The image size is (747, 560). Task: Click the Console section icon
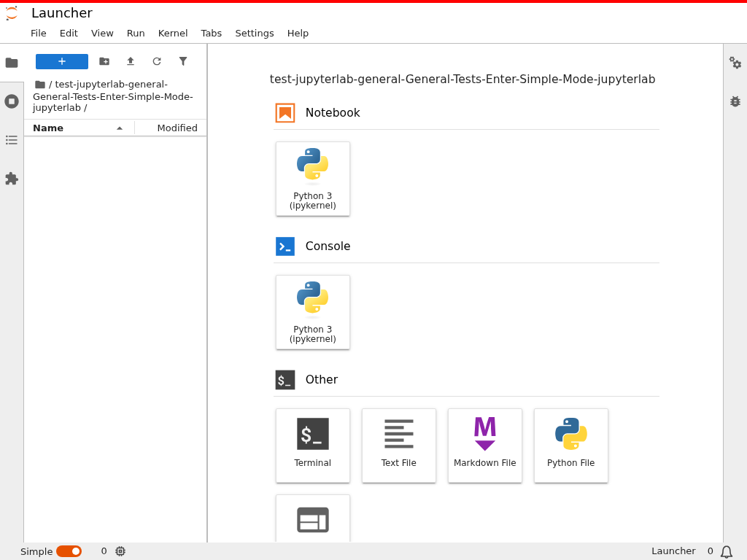tap(285, 246)
